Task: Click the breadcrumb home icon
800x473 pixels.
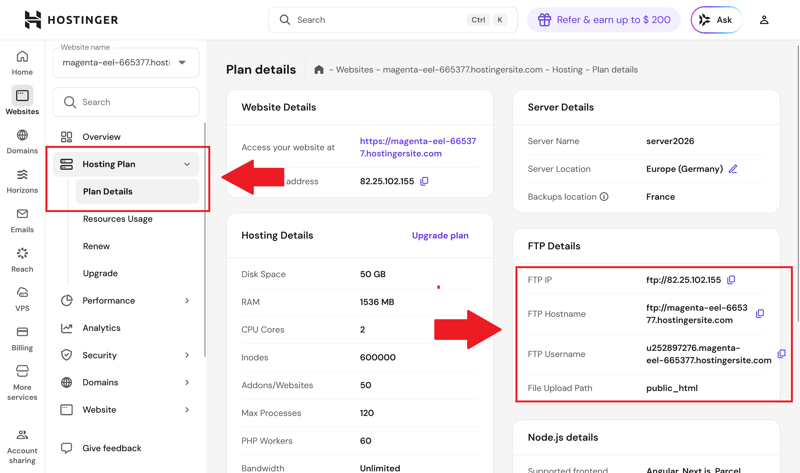Action: 318,70
